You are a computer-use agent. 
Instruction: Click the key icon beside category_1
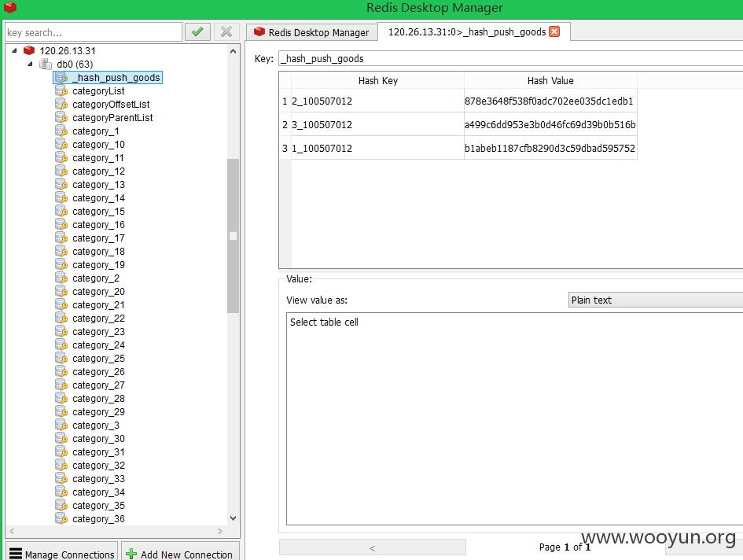(x=61, y=131)
